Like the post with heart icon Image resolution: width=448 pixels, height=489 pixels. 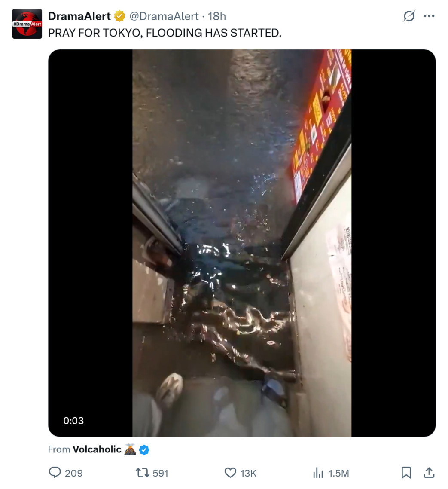(230, 473)
